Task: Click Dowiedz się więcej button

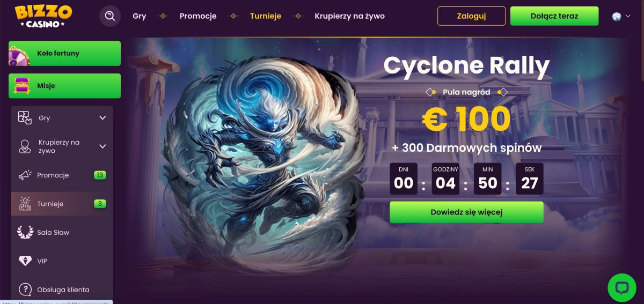Action: [466, 212]
